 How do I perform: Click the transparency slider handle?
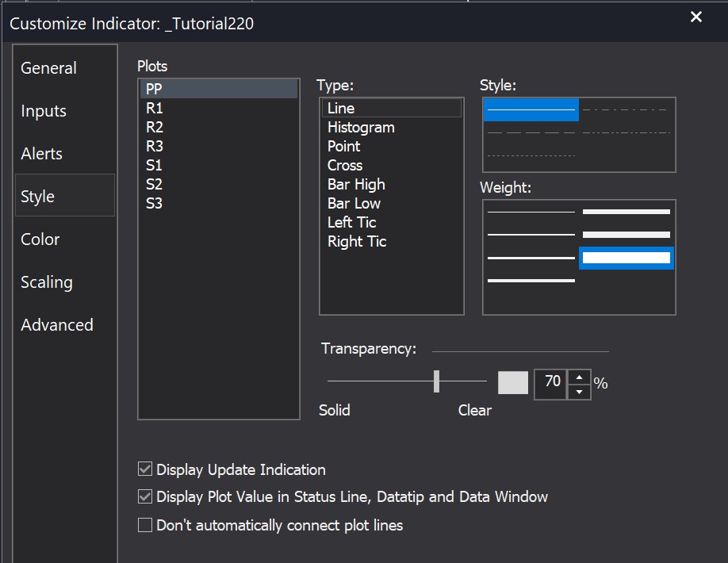(436, 381)
